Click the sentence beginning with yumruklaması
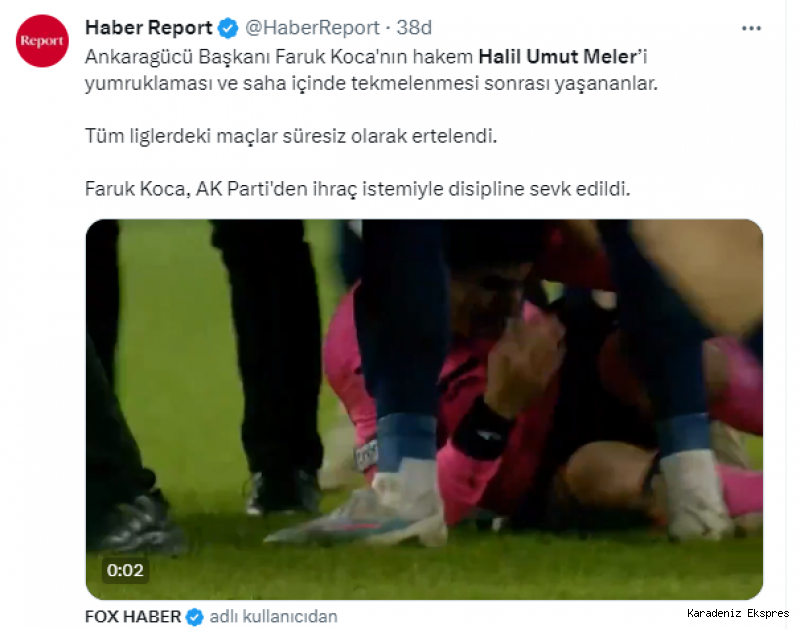Screen dimensions: 800x629 click(371, 83)
